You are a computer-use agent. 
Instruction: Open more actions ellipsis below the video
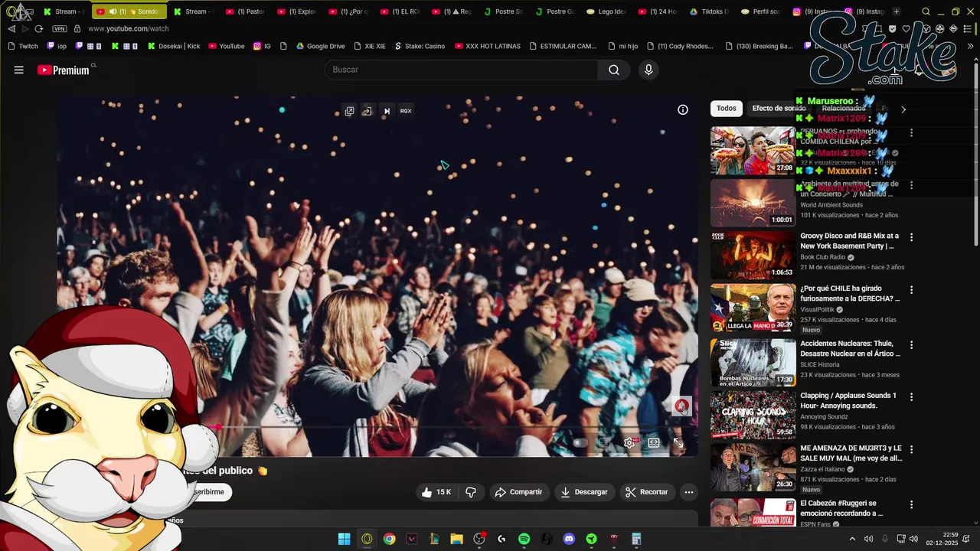(x=689, y=492)
